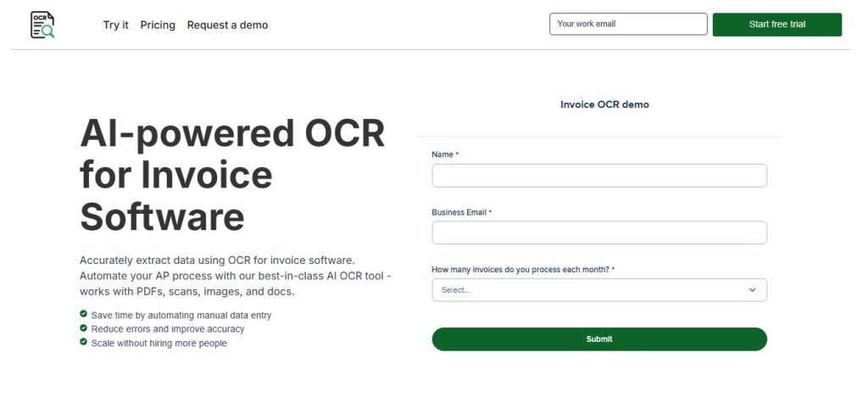Click the OCR document logo icon
This screenshot has height=414, width=868.
tap(42, 25)
